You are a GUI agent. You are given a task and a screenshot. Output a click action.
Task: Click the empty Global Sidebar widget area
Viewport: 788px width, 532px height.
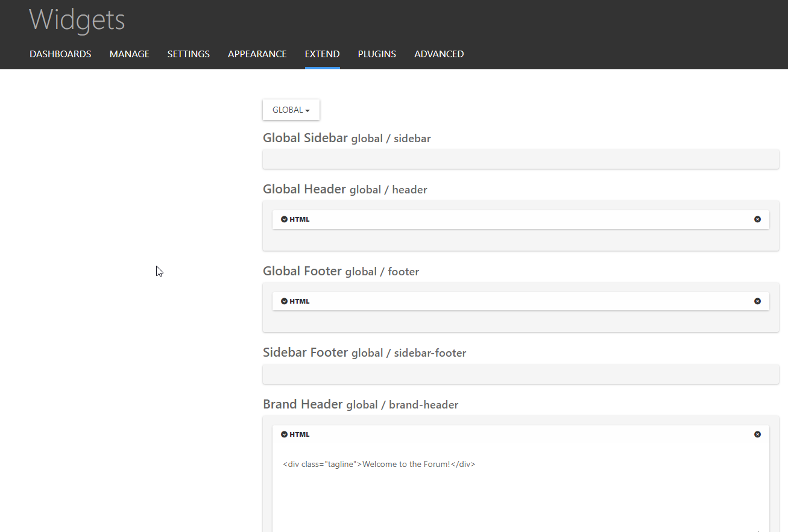tap(520, 160)
